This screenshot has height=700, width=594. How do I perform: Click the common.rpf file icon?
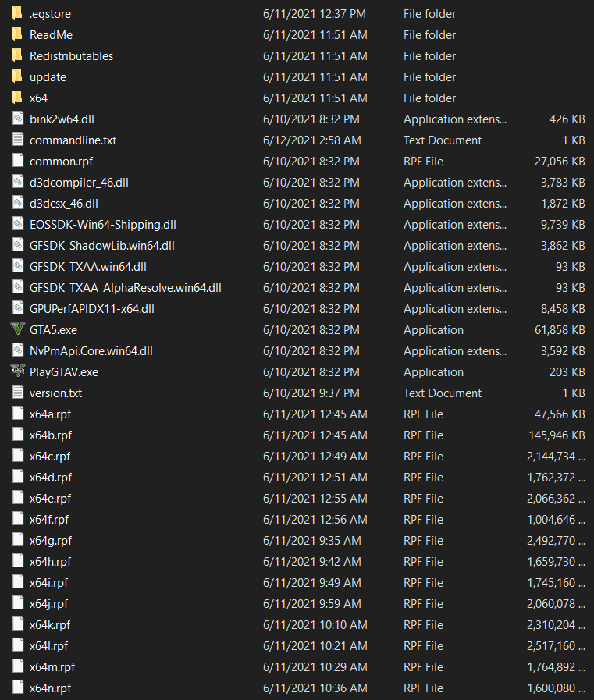pyautogui.click(x=18, y=162)
